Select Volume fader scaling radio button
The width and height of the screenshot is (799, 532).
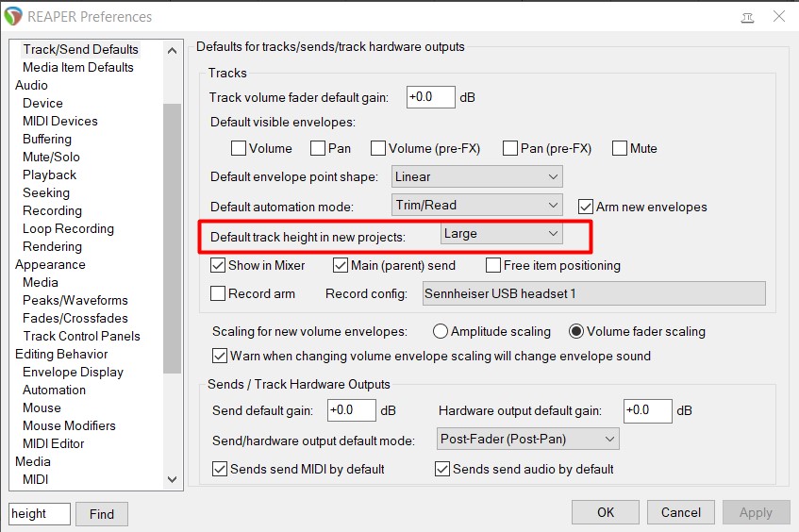[576, 331]
